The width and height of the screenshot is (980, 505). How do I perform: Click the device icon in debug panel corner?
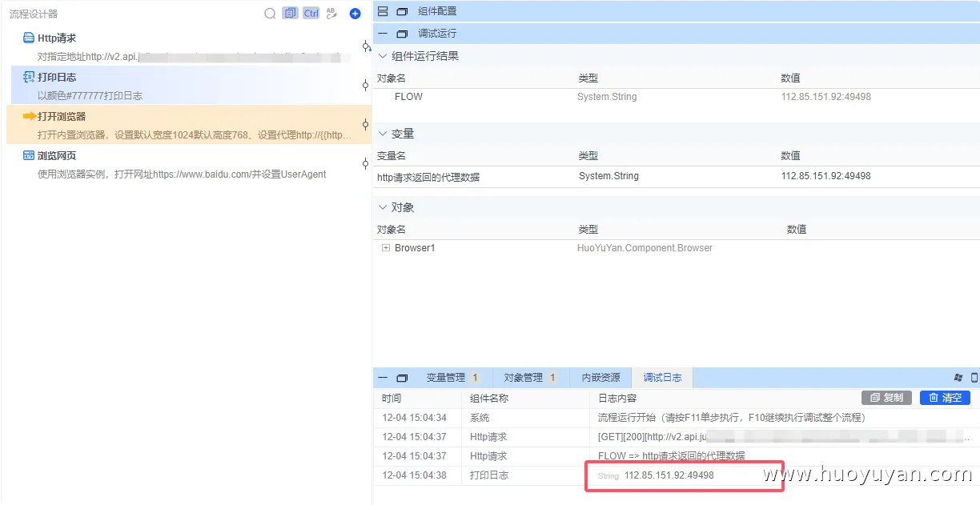(x=974, y=376)
